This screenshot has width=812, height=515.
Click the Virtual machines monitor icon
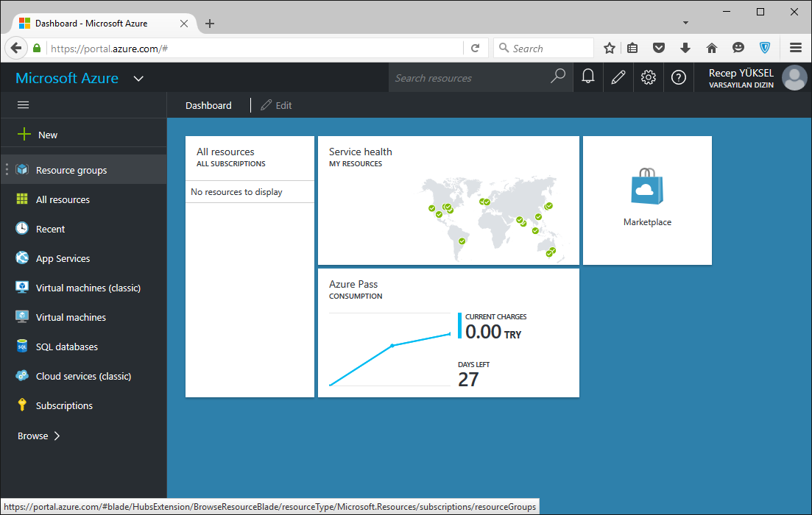(22, 317)
